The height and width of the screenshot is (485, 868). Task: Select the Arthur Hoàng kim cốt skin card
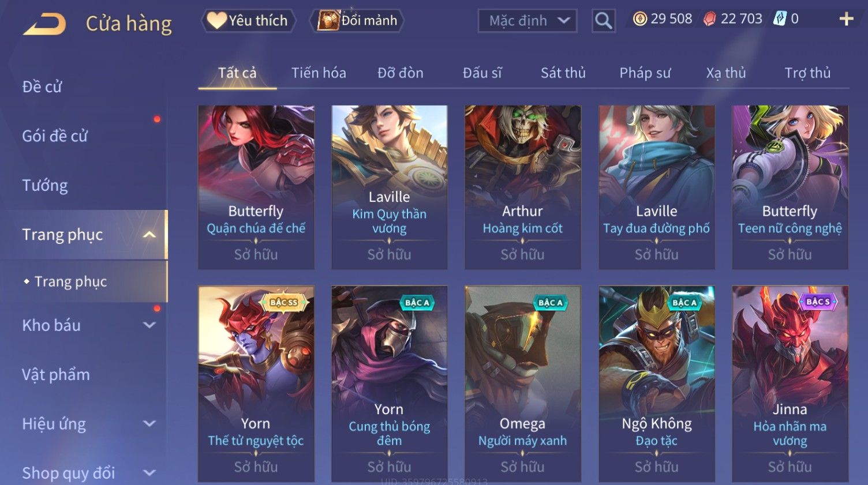click(x=522, y=187)
